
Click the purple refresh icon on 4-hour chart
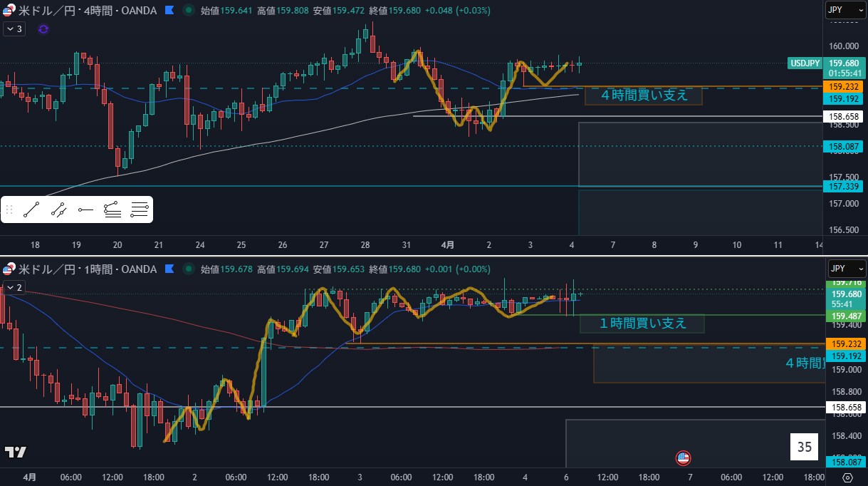tap(43, 29)
